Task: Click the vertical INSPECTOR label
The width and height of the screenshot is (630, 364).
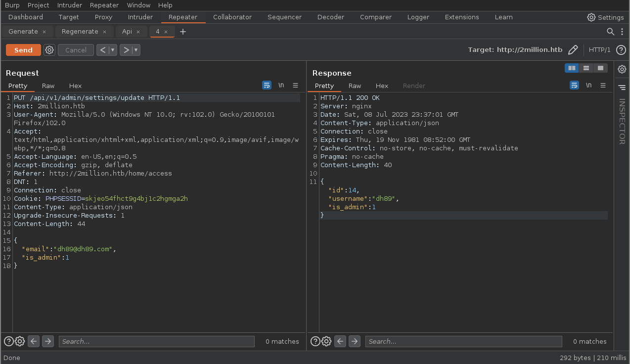Action: [622, 122]
